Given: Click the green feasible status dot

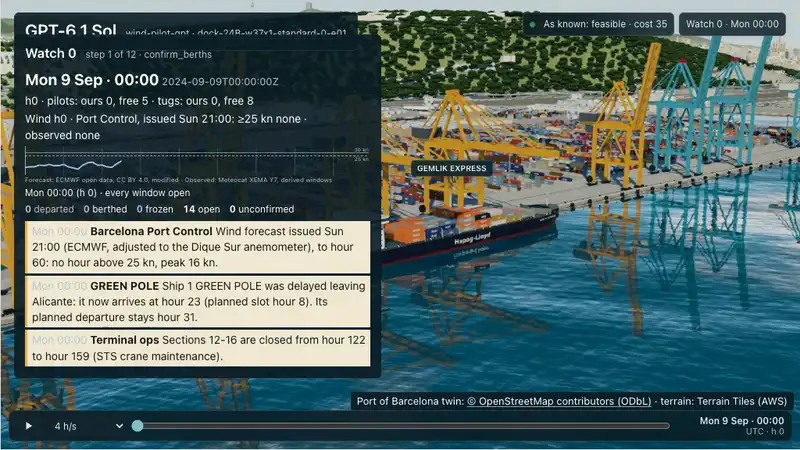Looking at the screenshot, I should tap(533, 24).
